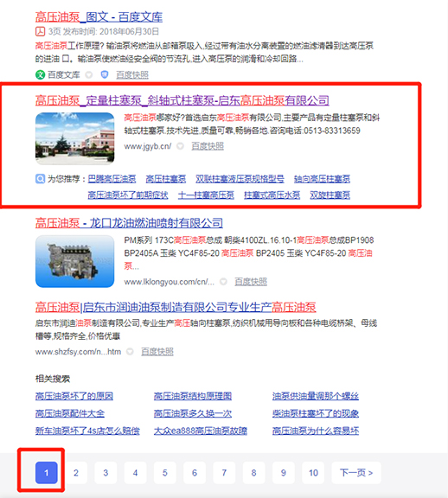Click the blue shield verification icon
Viewport: 448px width, 498px height.
pos(105,74)
